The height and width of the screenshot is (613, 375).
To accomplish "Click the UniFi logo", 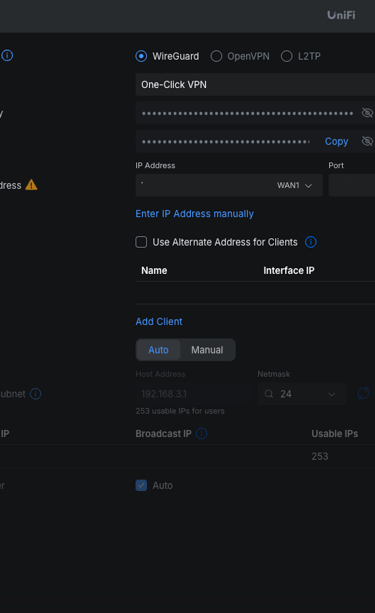I will (x=341, y=15).
